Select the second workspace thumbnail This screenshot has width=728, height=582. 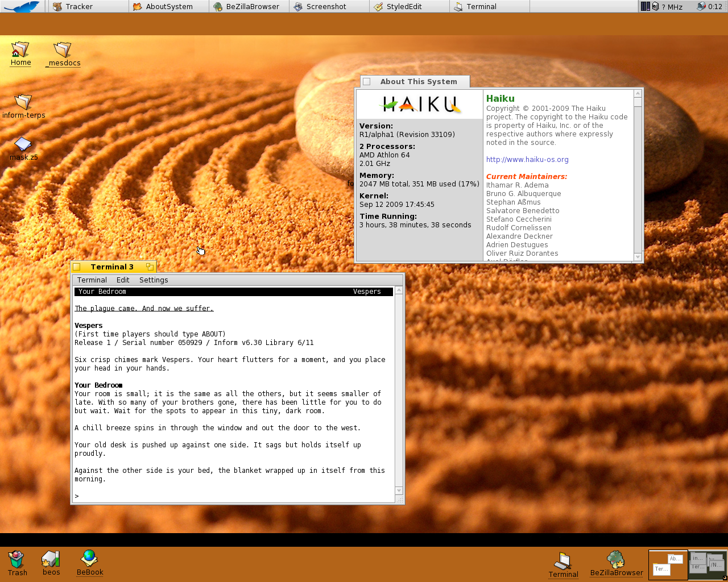click(x=708, y=564)
